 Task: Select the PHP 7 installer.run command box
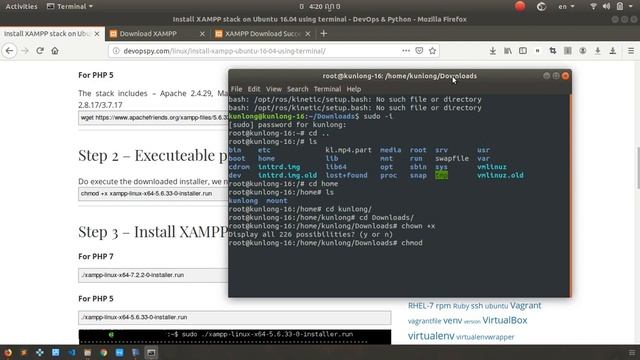coord(153,275)
